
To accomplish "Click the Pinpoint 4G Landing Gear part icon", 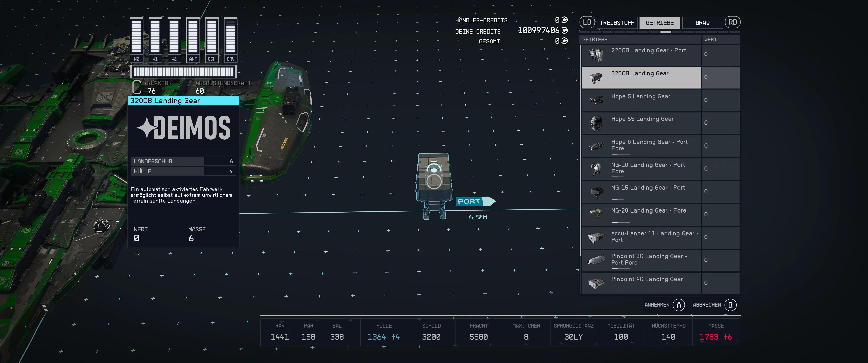I will (x=596, y=283).
